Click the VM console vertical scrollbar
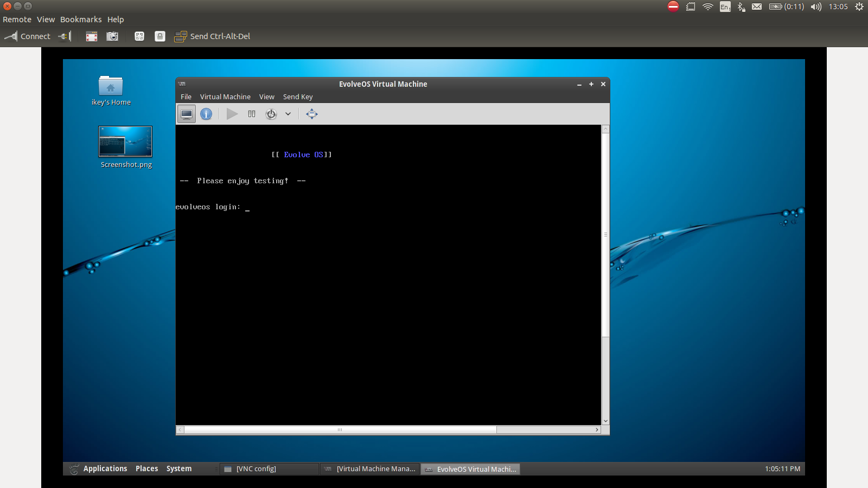Screen dimensions: 868x488 pos(605,234)
